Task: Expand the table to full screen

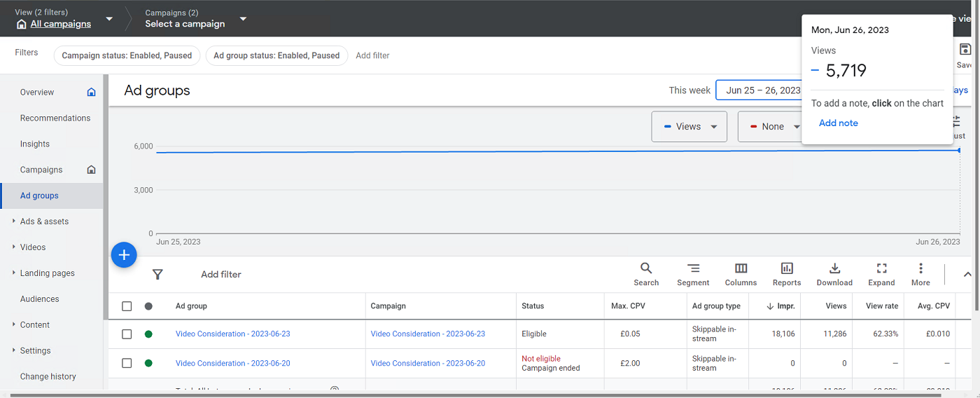Action: 881,275
